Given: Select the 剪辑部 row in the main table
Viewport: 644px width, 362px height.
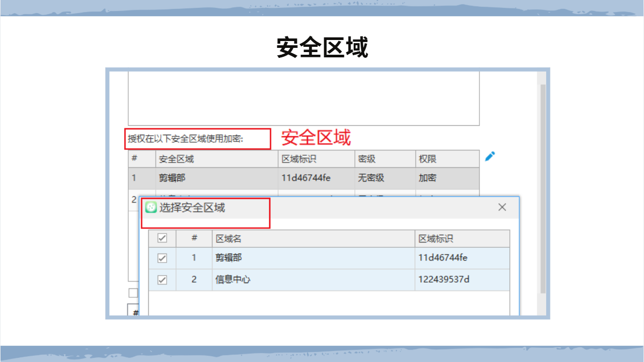Looking at the screenshot, I should [172, 178].
